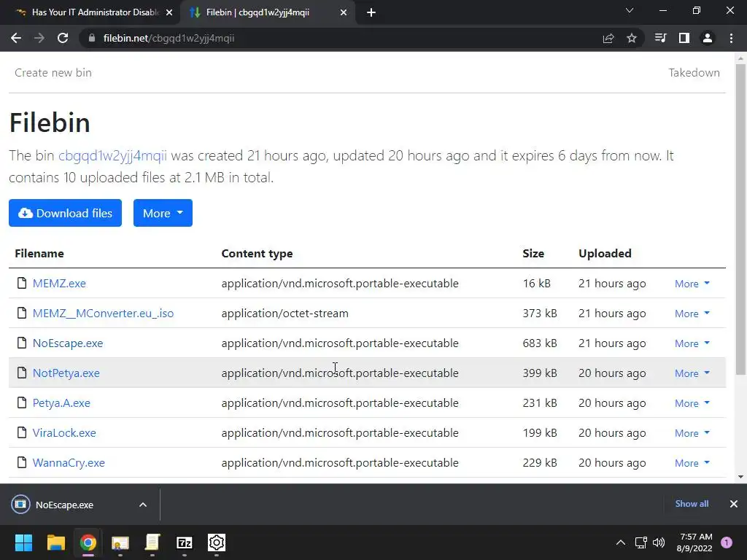The image size is (747, 560).
Task: Reload the Filebin page
Action: tap(63, 38)
